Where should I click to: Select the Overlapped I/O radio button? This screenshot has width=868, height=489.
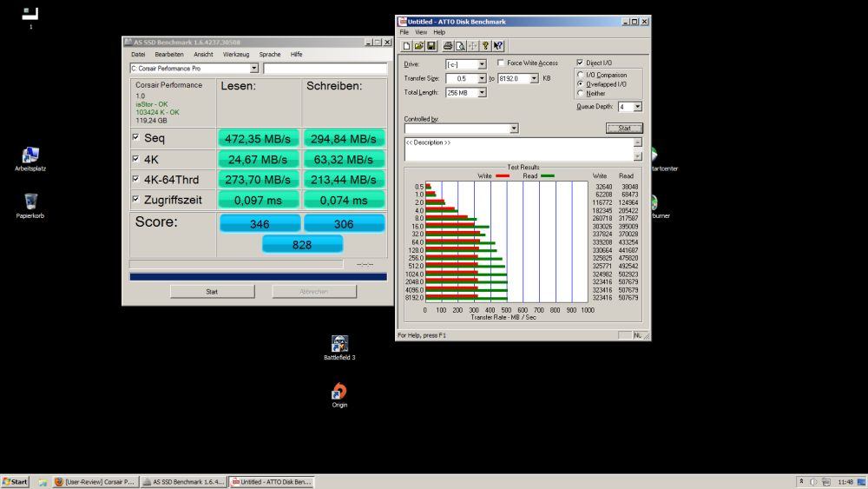coord(580,83)
